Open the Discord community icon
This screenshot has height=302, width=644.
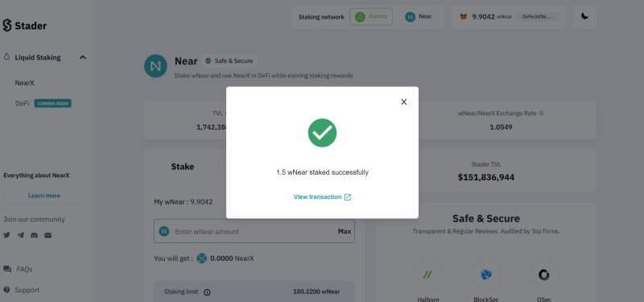[35, 235]
